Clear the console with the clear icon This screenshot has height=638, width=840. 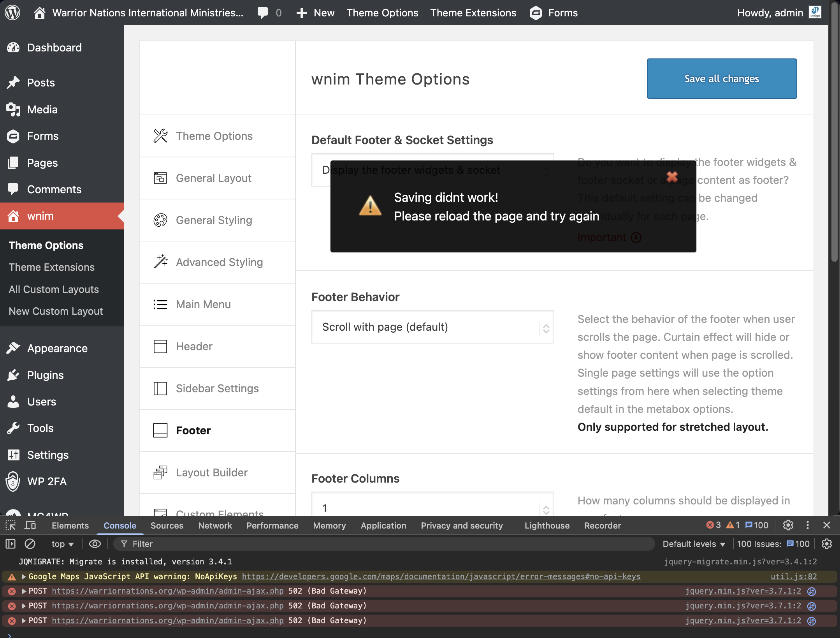pyautogui.click(x=30, y=544)
